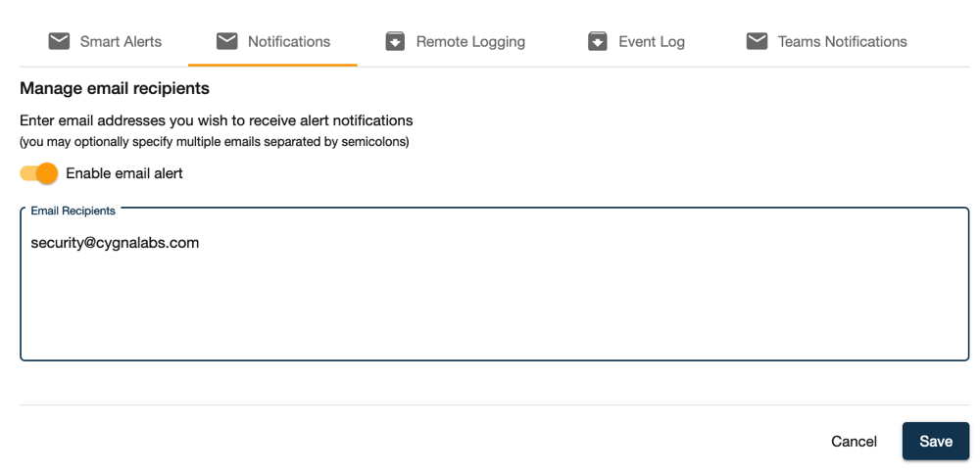980x475 pixels.
Task: Click the Smart Alerts envelope icon
Action: [x=59, y=41]
